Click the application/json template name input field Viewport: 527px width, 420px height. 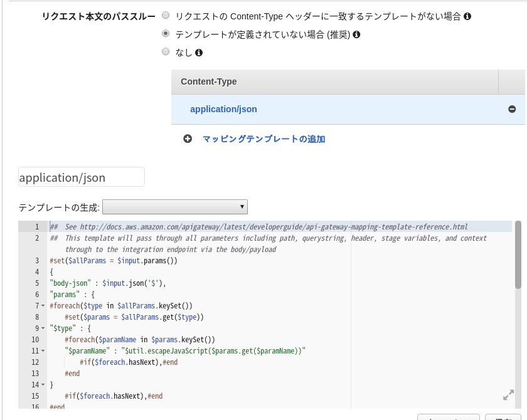tap(82, 177)
